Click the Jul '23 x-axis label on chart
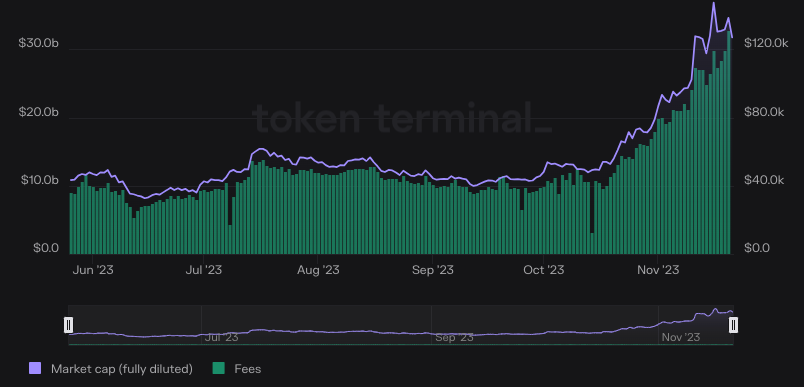The image size is (804, 387). [204, 270]
